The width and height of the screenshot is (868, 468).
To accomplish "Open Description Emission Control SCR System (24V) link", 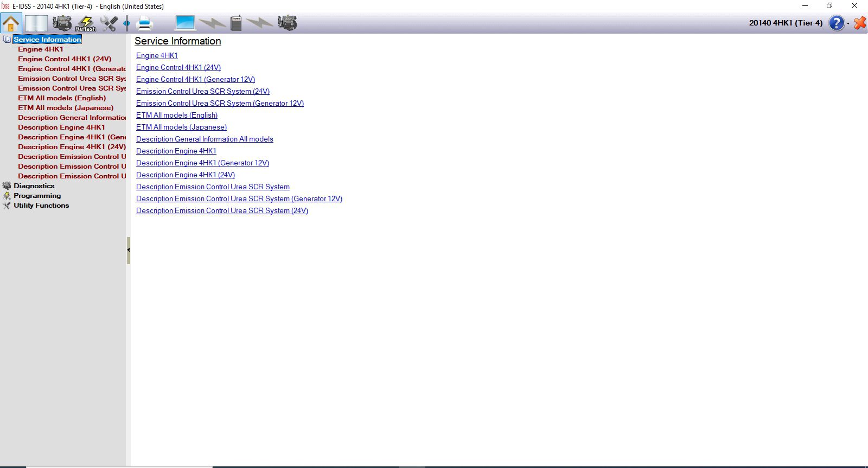I will coord(222,210).
